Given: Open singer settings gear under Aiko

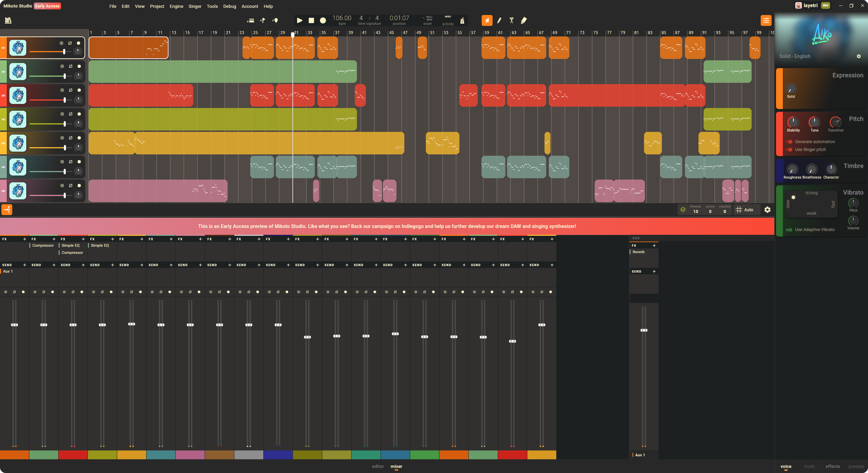Looking at the screenshot, I should point(858,56).
